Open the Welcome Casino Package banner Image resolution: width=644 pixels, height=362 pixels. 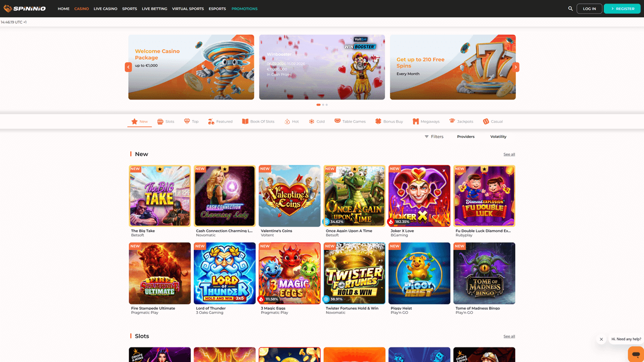click(191, 67)
